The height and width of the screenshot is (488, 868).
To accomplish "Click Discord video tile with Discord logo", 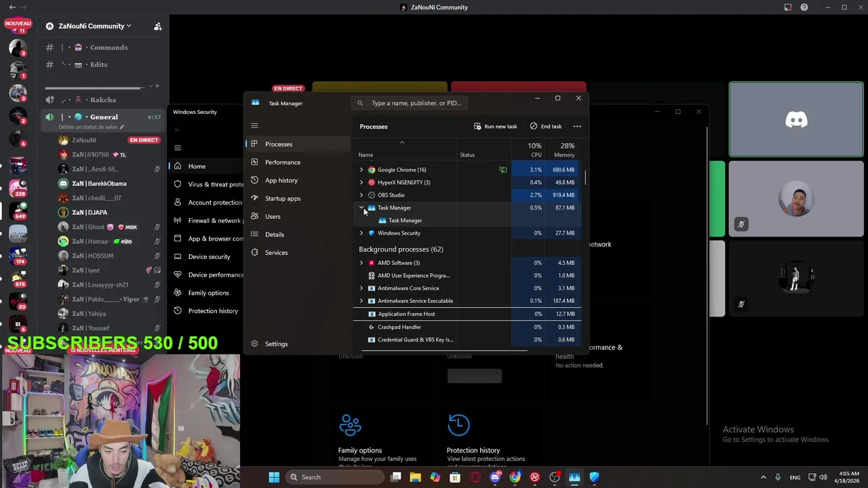I will [796, 120].
